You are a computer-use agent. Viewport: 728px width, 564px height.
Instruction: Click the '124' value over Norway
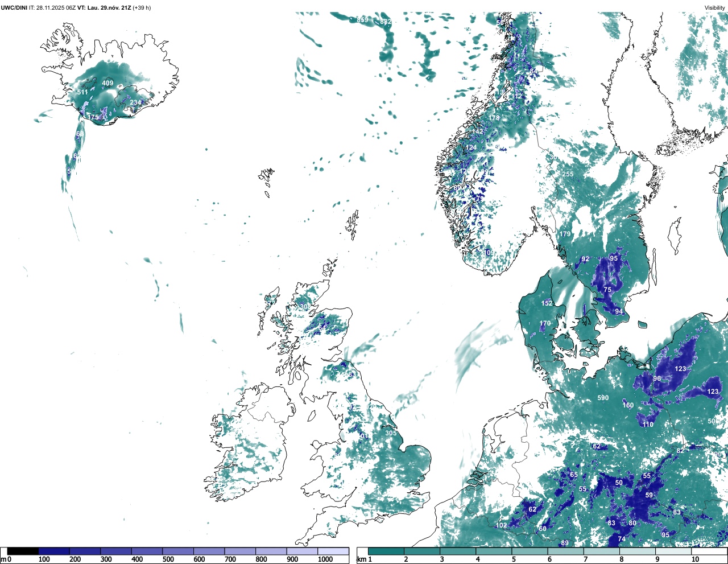pyautogui.click(x=471, y=147)
